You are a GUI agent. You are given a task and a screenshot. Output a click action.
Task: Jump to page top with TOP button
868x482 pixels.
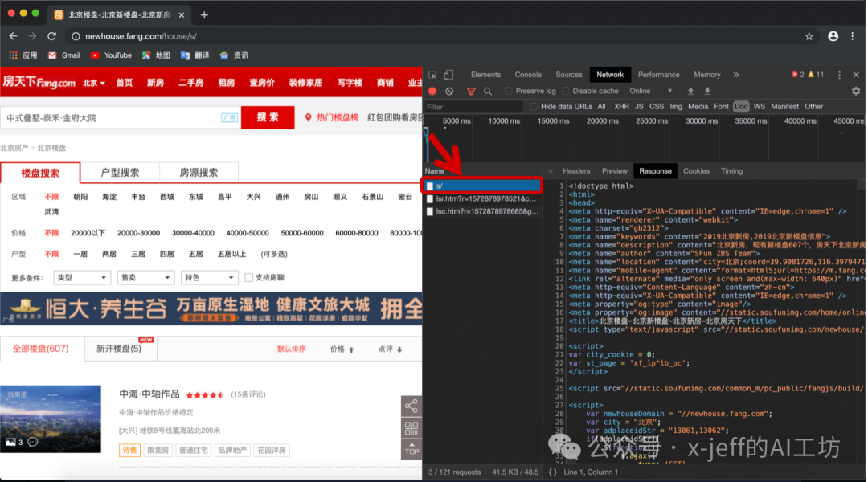(411, 449)
